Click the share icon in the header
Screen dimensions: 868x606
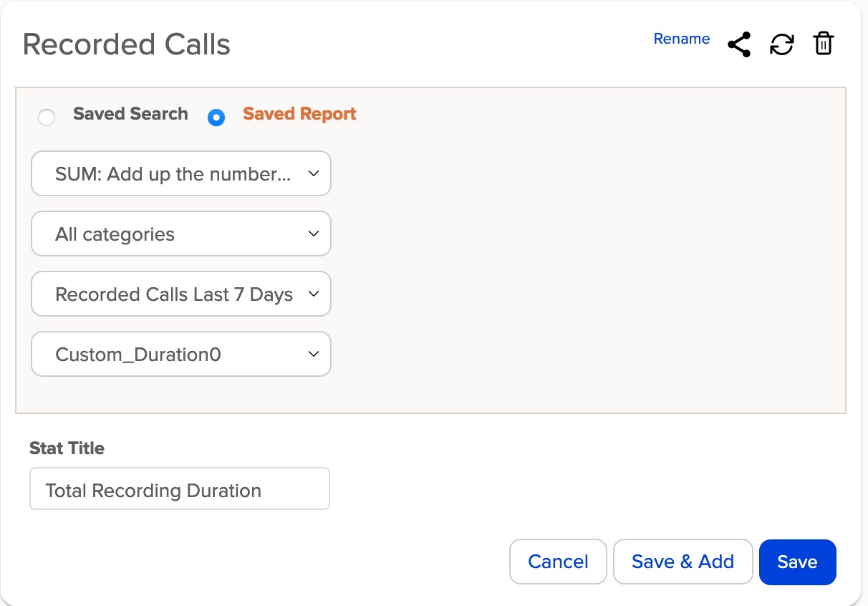pyautogui.click(x=738, y=43)
